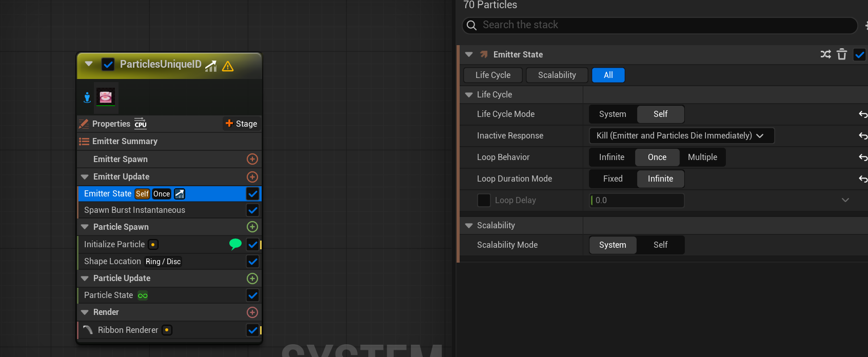
Task: Collapse the Scalability category
Action: pyautogui.click(x=469, y=225)
